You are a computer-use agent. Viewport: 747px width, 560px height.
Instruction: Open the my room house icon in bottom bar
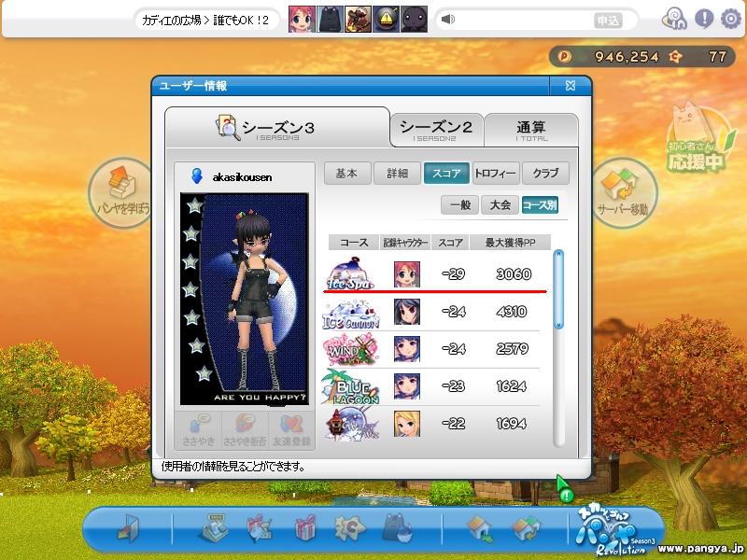point(480,528)
